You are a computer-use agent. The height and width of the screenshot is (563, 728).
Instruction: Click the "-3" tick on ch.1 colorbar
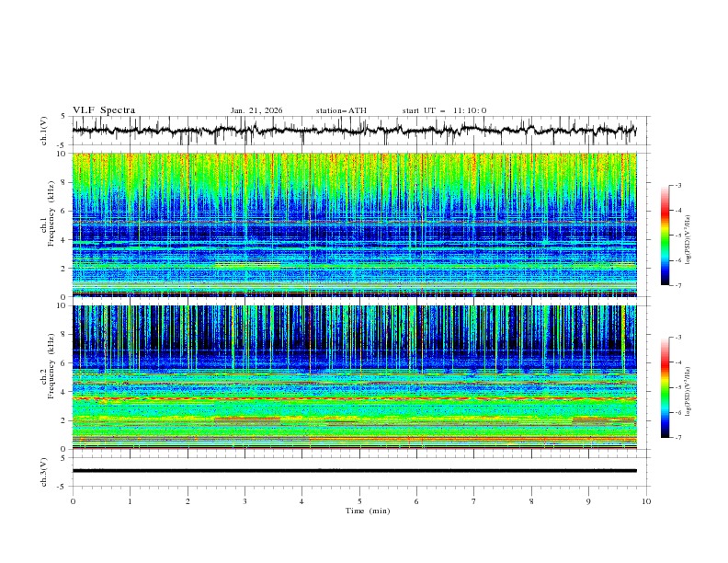[x=677, y=185]
